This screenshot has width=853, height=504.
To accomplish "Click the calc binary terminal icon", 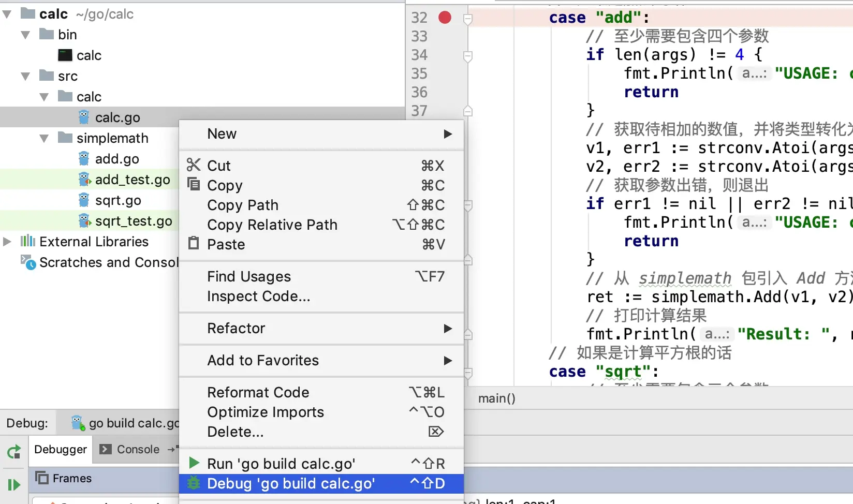I will tap(65, 55).
